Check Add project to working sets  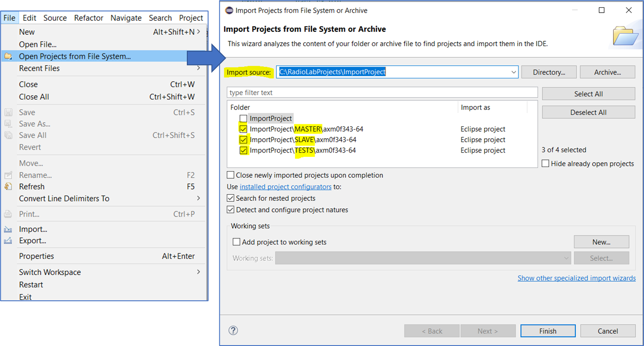[x=236, y=242]
